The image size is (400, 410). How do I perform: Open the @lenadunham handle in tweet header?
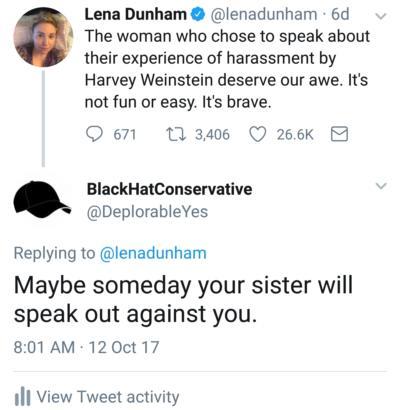click(262, 14)
